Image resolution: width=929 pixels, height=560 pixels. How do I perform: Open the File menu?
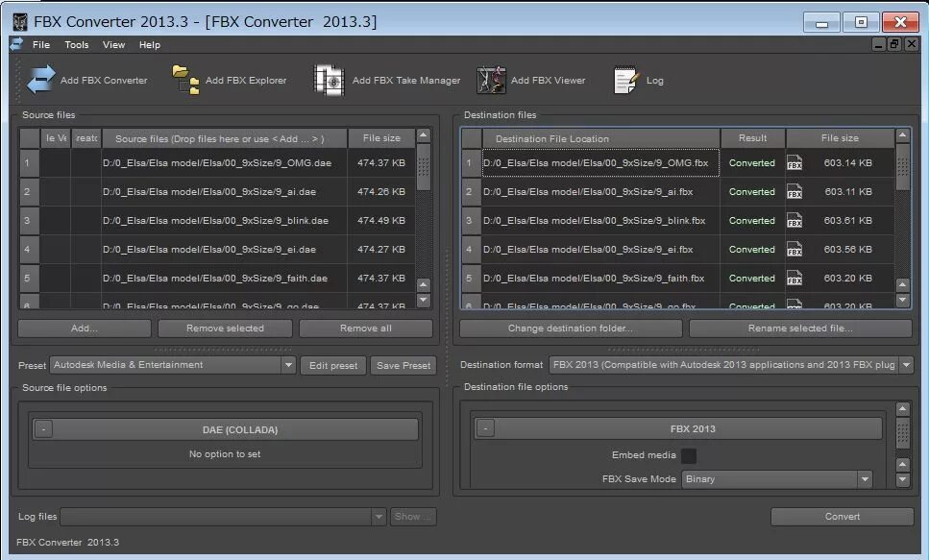[x=41, y=44]
